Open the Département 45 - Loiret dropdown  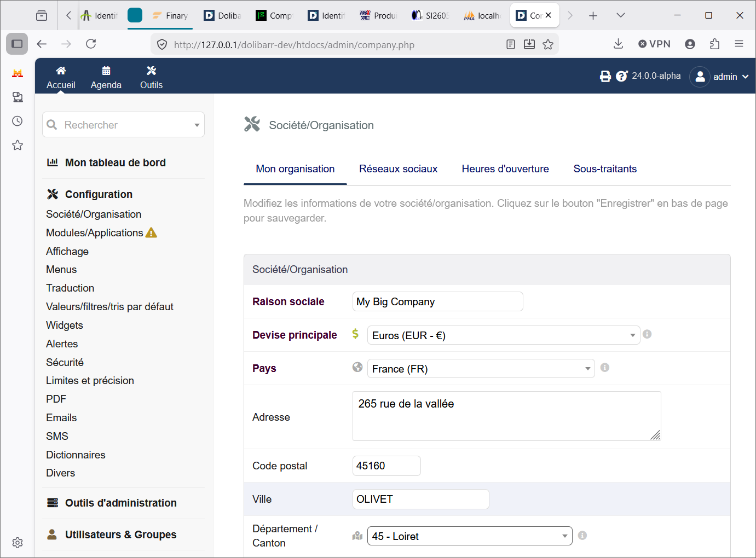click(x=470, y=536)
